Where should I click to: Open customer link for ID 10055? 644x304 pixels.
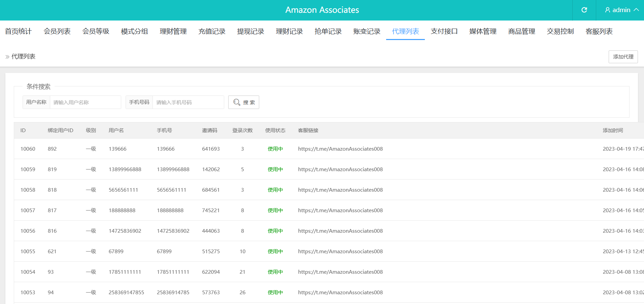click(340, 251)
